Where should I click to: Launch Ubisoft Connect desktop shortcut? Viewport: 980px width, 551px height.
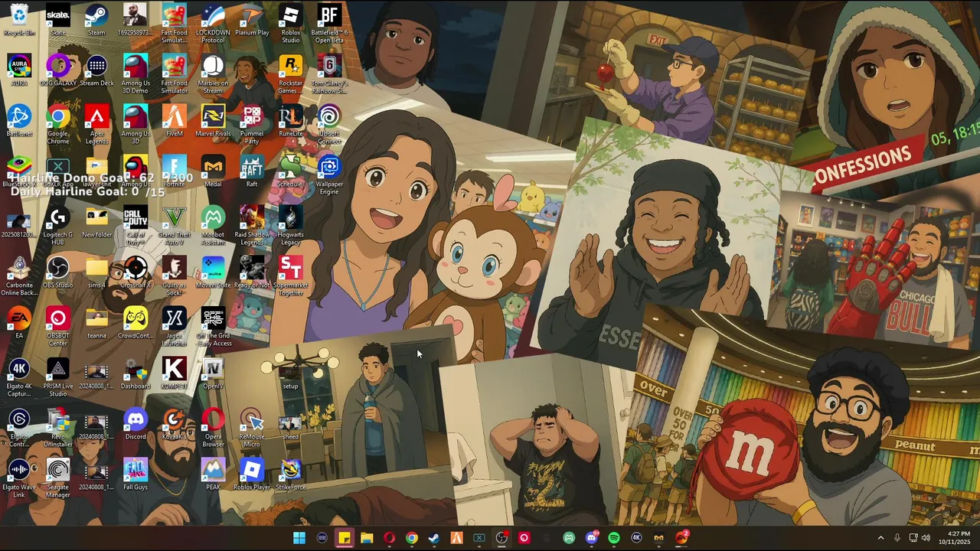point(329,125)
